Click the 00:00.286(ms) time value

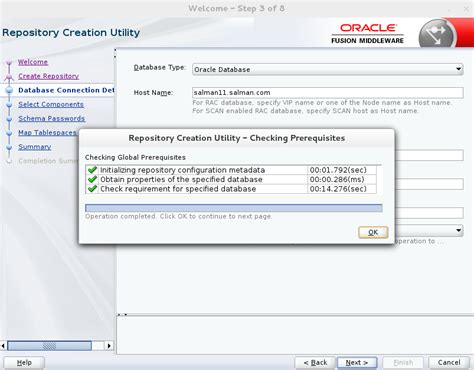coord(337,179)
